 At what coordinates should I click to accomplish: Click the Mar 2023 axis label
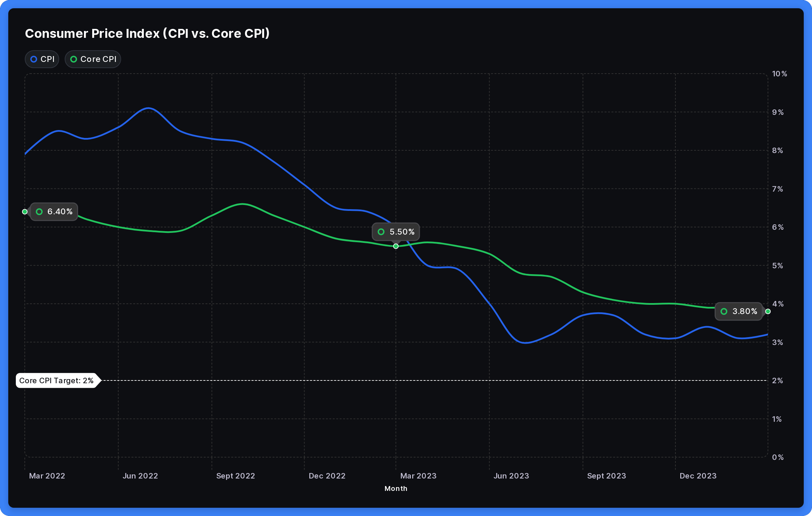point(418,476)
